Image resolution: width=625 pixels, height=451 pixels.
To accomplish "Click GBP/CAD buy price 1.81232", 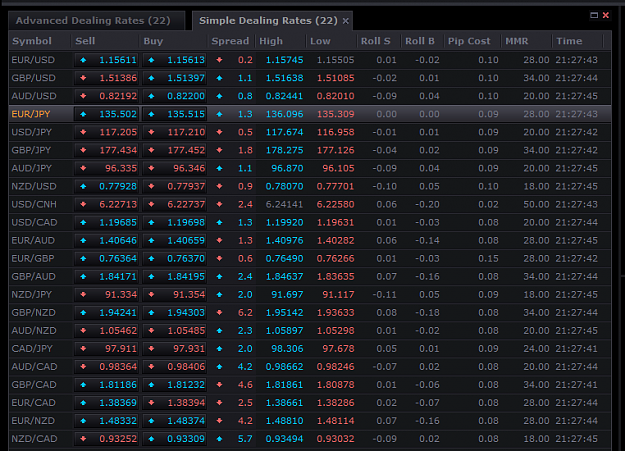I will point(174,385).
